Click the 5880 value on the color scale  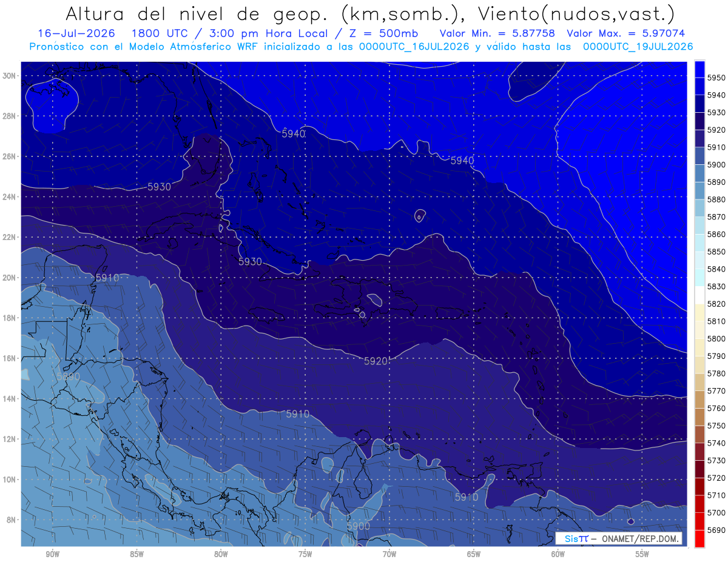click(x=716, y=199)
